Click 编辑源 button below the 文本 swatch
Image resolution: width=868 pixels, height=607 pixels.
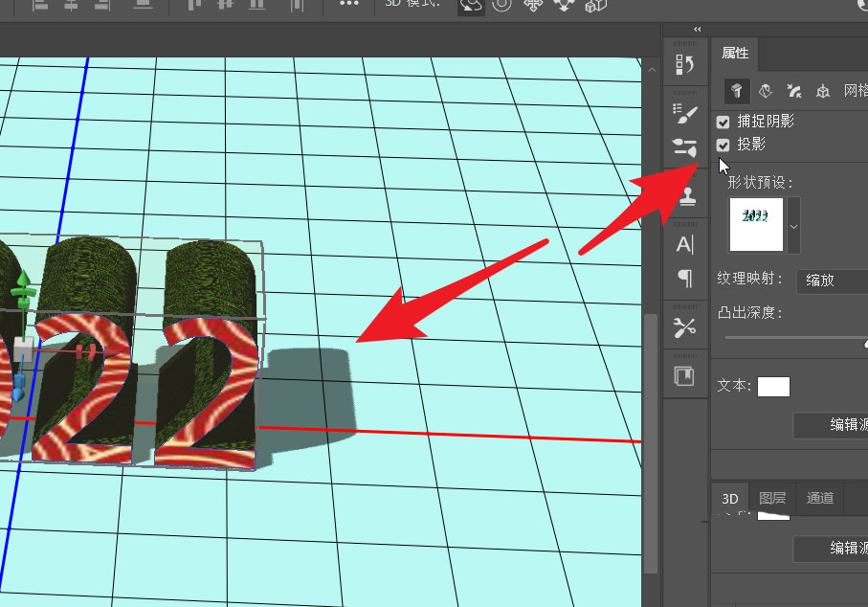(831, 425)
